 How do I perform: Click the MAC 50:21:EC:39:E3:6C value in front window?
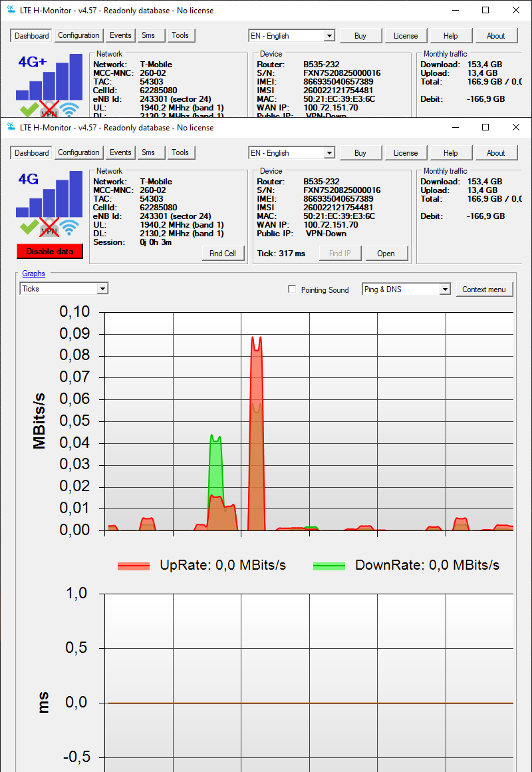(340, 216)
